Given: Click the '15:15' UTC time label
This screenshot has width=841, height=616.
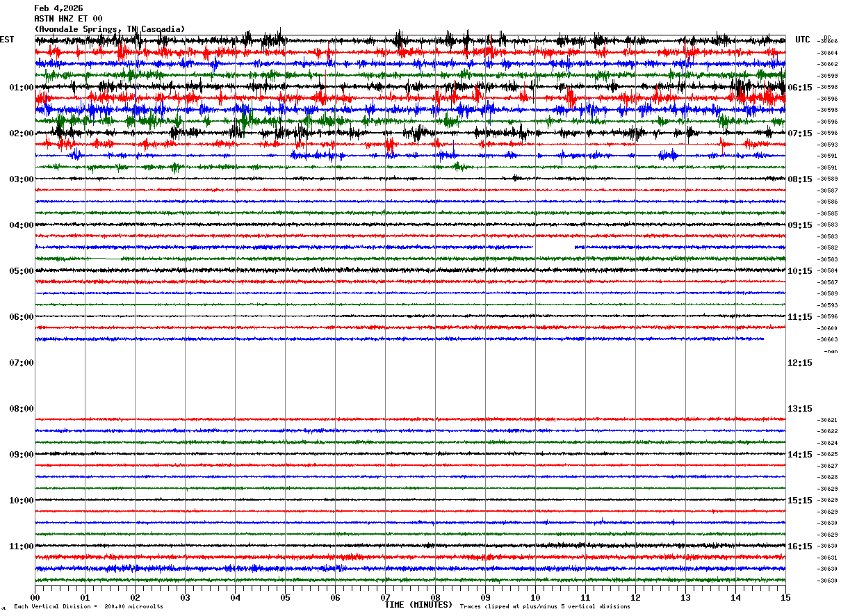Looking at the screenshot, I should click(801, 501).
